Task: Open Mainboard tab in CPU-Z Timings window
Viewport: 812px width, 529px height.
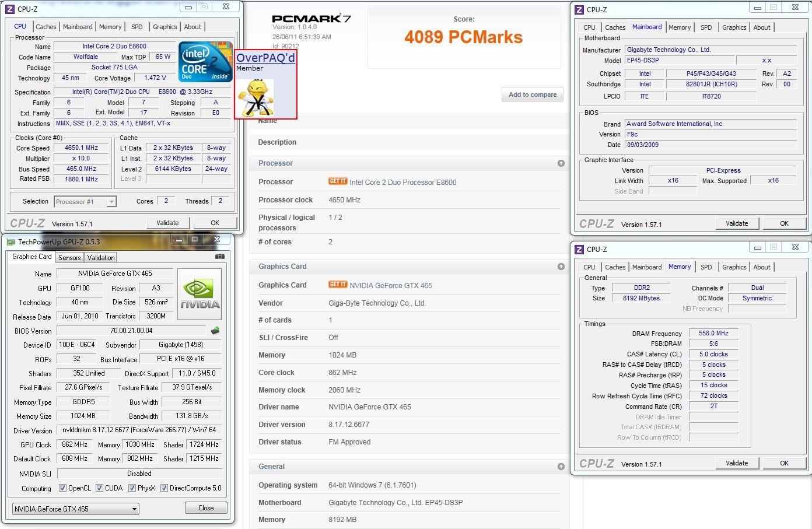Action: coord(647,267)
